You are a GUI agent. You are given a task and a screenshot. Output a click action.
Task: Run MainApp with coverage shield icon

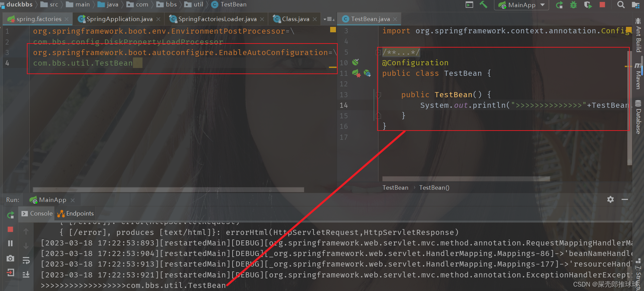click(588, 5)
